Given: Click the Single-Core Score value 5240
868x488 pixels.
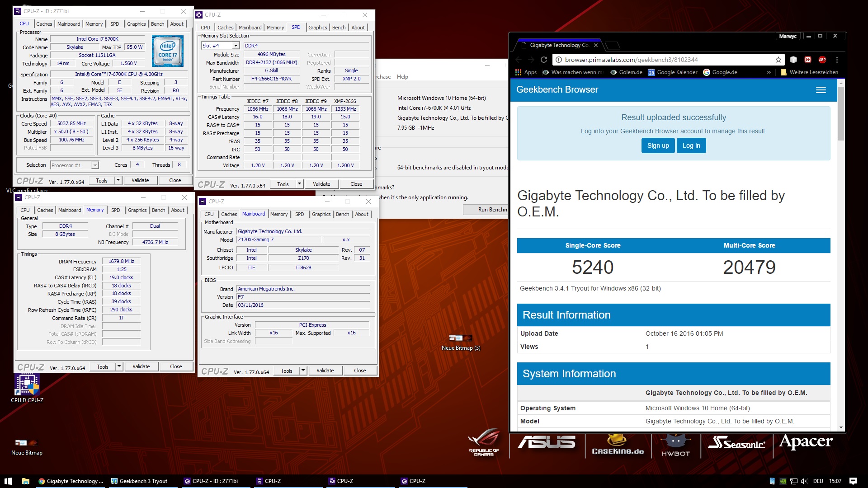Looking at the screenshot, I should tap(593, 267).
